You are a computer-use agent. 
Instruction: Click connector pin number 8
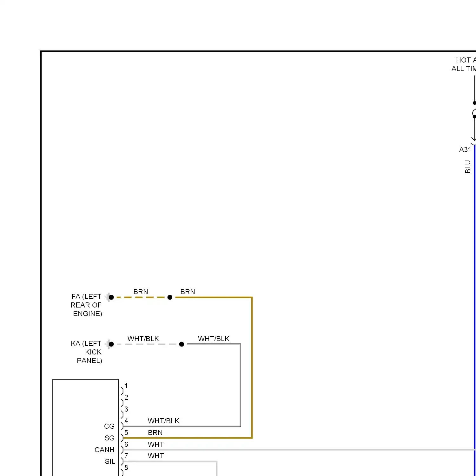coord(126,467)
